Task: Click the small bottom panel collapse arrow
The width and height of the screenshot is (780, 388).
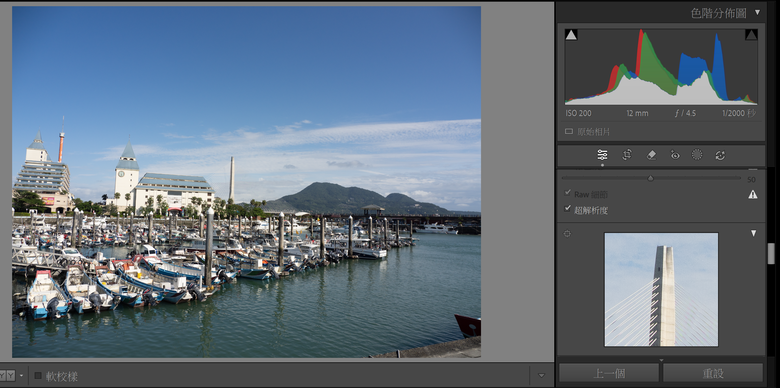Action: point(661,360)
